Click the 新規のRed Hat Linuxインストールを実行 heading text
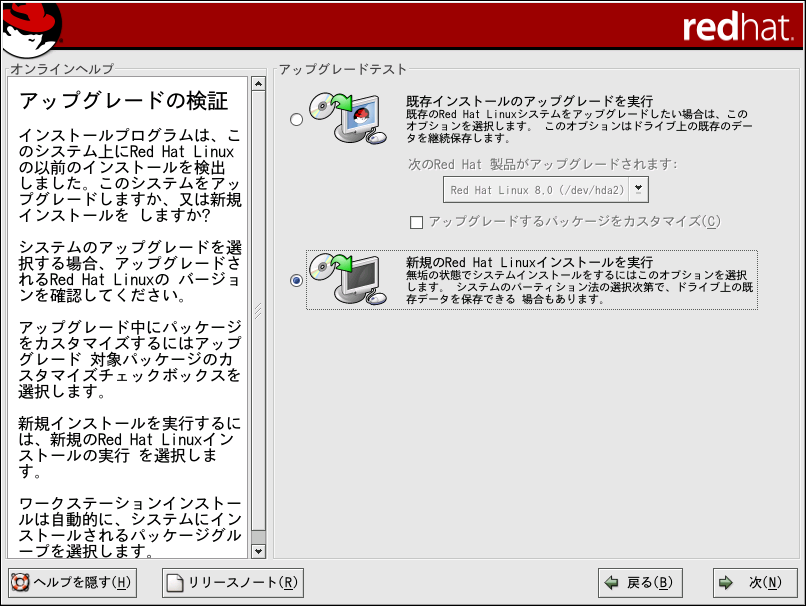806x606 pixels. click(529, 262)
